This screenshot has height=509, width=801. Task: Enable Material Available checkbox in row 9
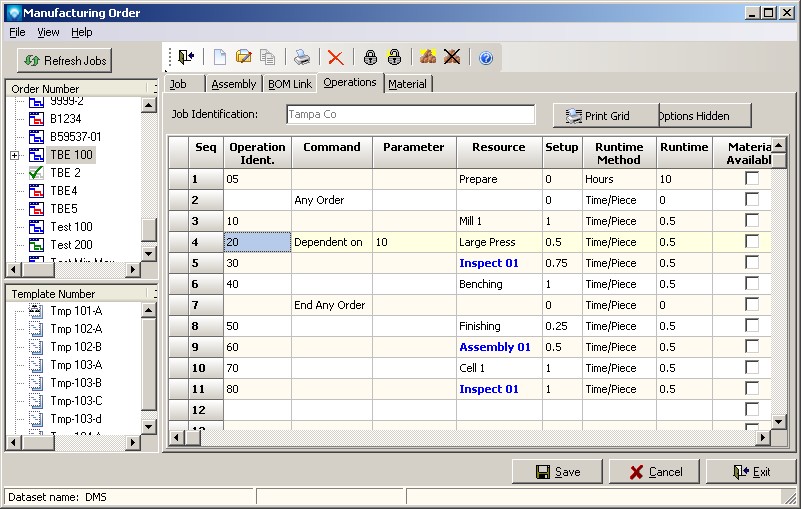(x=752, y=347)
